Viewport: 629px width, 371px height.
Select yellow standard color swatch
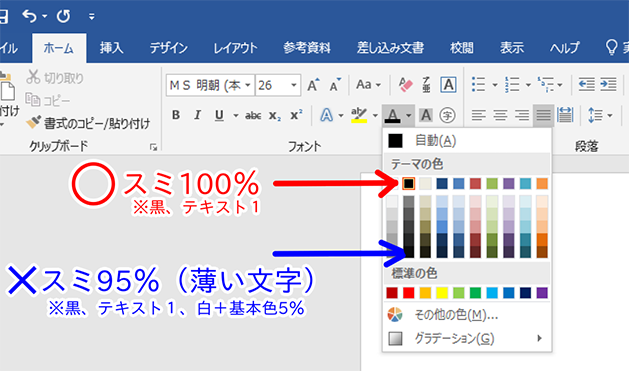coord(442,293)
